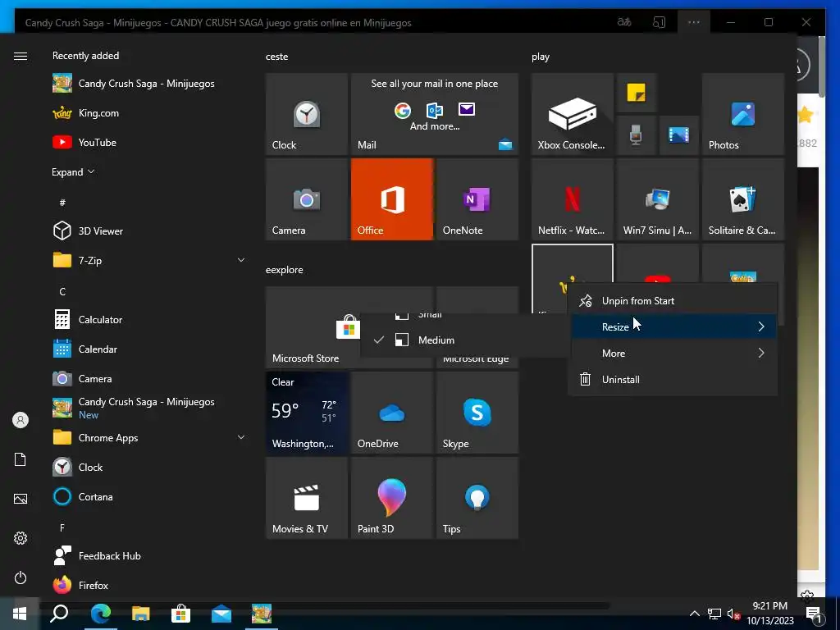Expand the 7-Zip folder
The height and width of the screenshot is (630, 840).
tap(148, 260)
